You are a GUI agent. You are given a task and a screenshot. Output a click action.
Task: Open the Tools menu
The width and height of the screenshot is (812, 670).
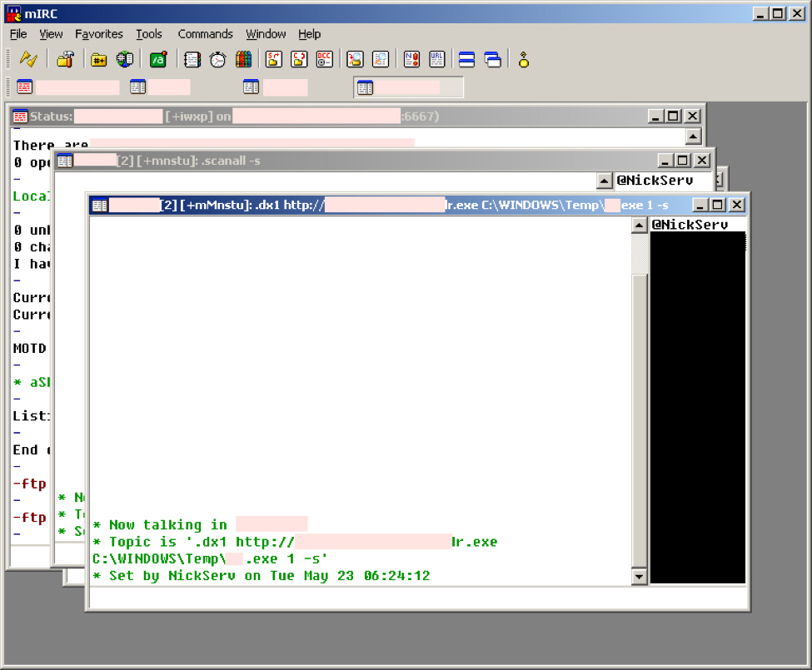point(149,34)
